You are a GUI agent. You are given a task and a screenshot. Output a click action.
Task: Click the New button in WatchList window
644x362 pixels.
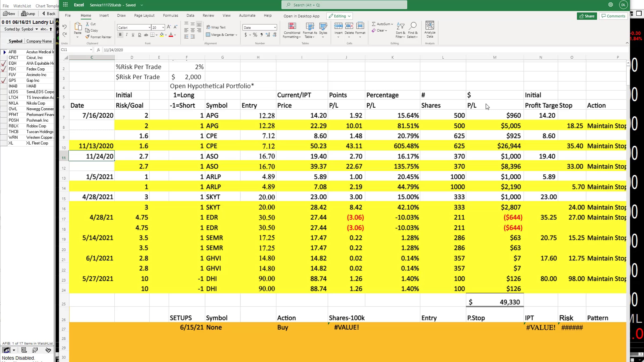pyautogui.click(x=9, y=14)
